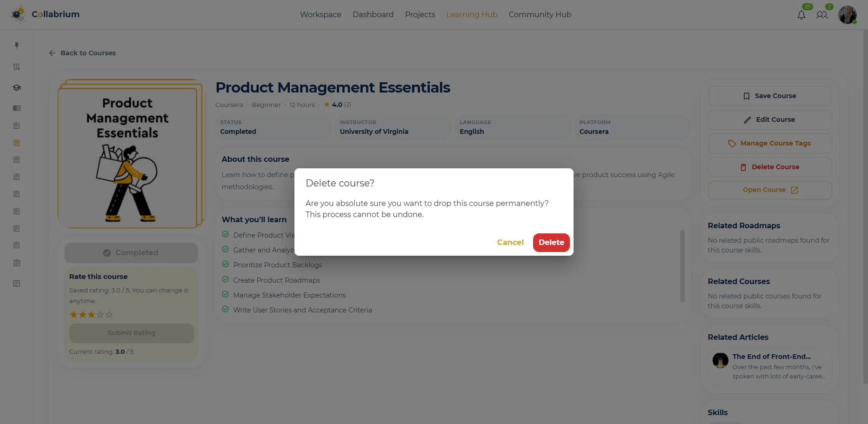The height and width of the screenshot is (424, 868).
Task: Click the bottom list-note icon in sidebar
Action: tap(17, 284)
